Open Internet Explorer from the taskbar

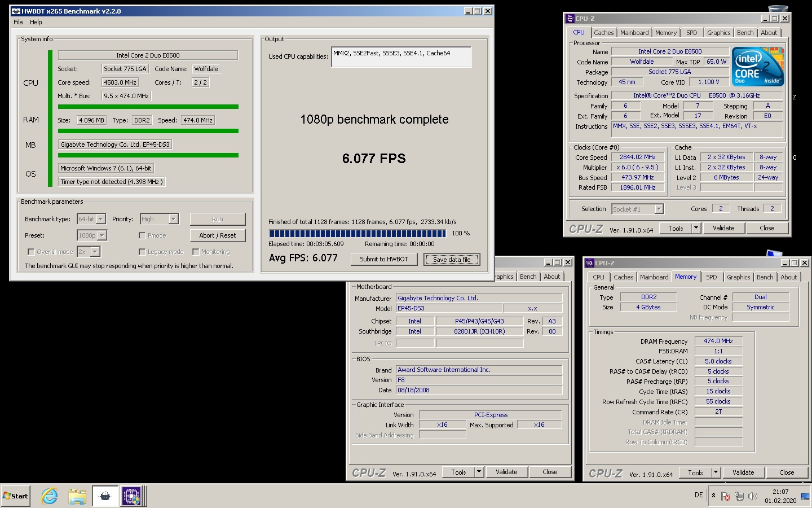(x=50, y=496)
